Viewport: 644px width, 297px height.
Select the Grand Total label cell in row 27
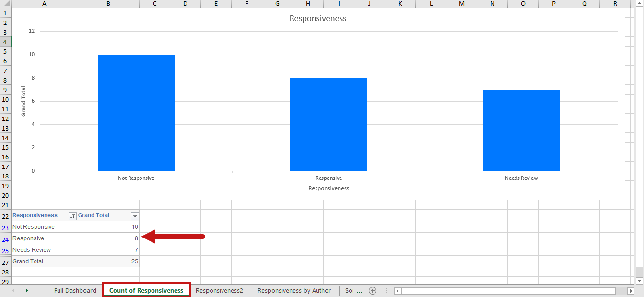point(44,261)
